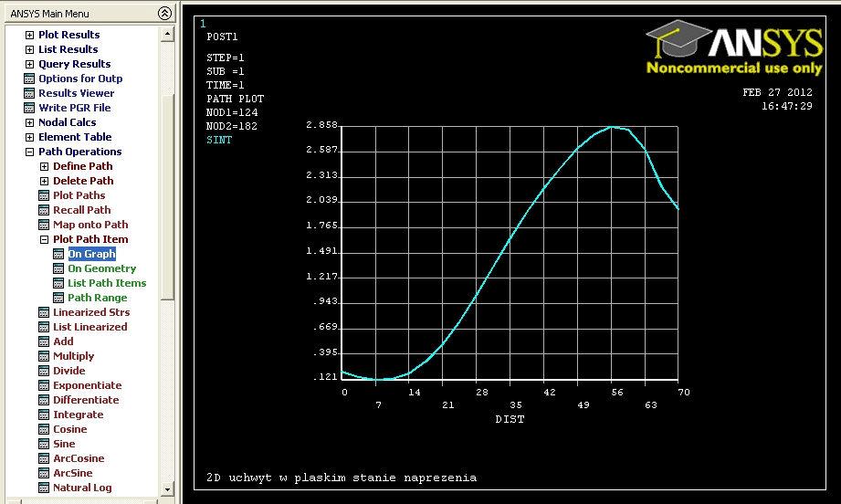Click the Multiply operation icon

[x=44, y=356]
